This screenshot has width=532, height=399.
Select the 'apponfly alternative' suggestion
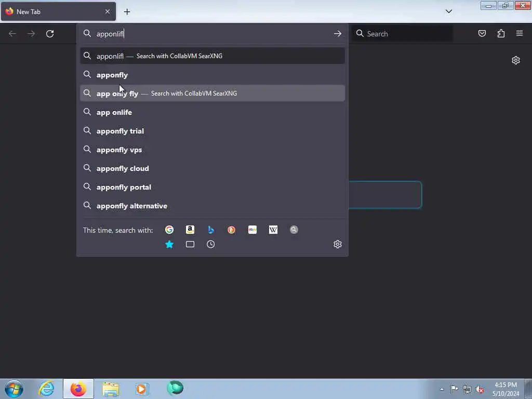212,206
